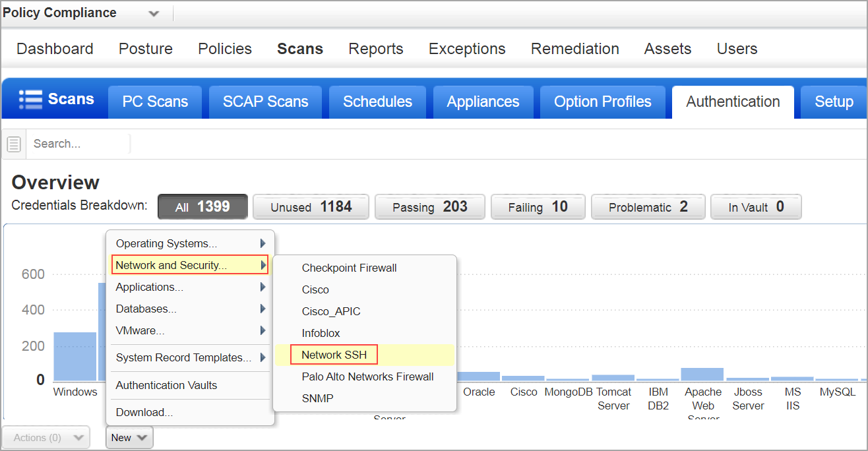Screen dimensions: 868x451
Task: Open the Remediation section
Action: point(575,49)
